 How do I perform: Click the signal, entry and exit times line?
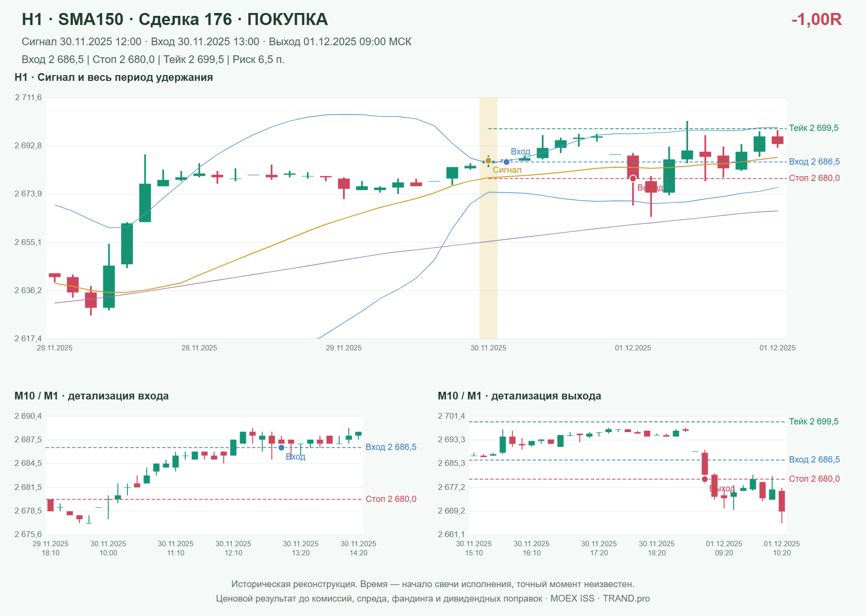click(216, 42)
